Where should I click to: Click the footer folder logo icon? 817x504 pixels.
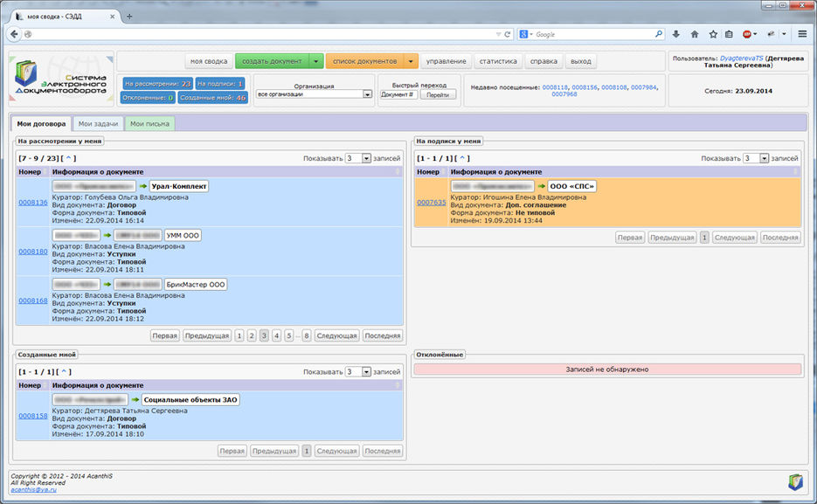[x=795, y=482]
